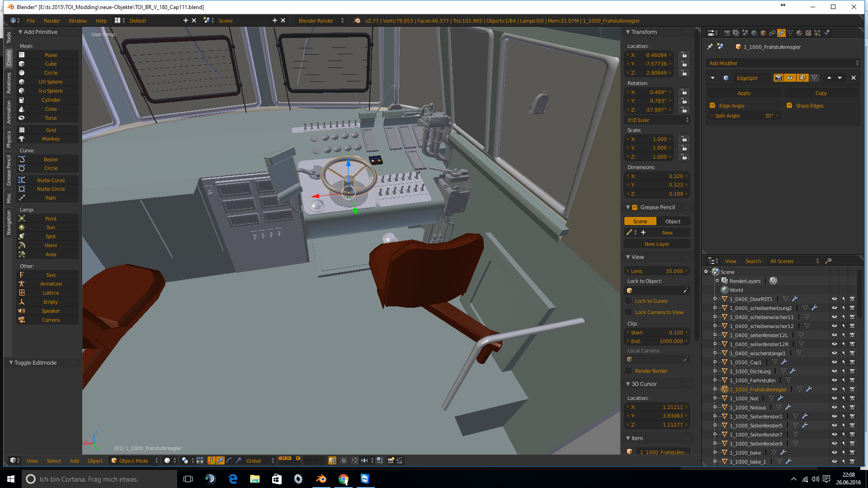Click the New Layer button
Screen dimensions: 868x488
657,244
